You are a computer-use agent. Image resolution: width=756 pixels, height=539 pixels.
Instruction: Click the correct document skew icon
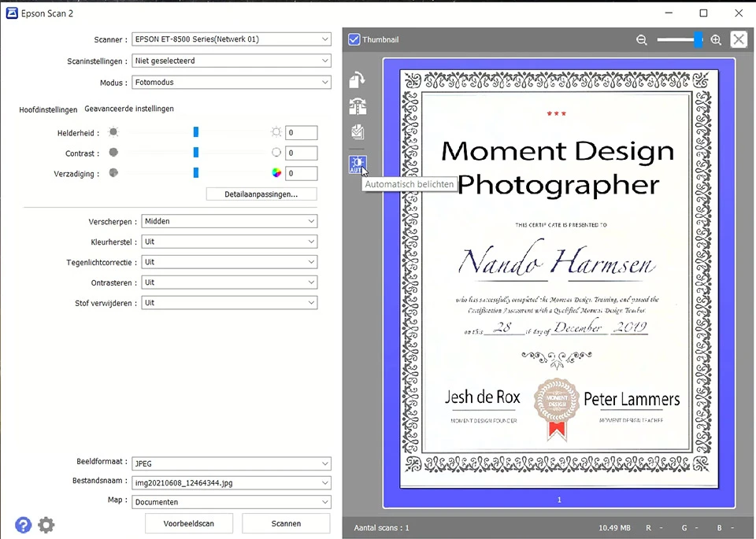[358, 106]
